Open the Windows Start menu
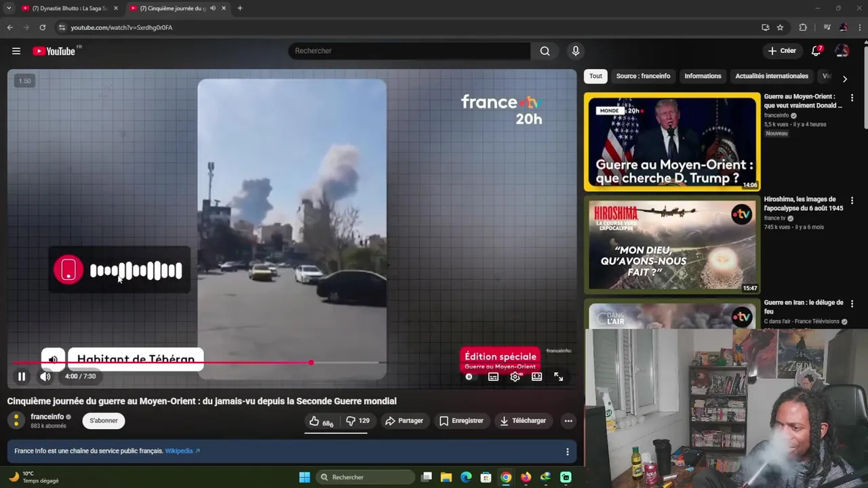 304,477
